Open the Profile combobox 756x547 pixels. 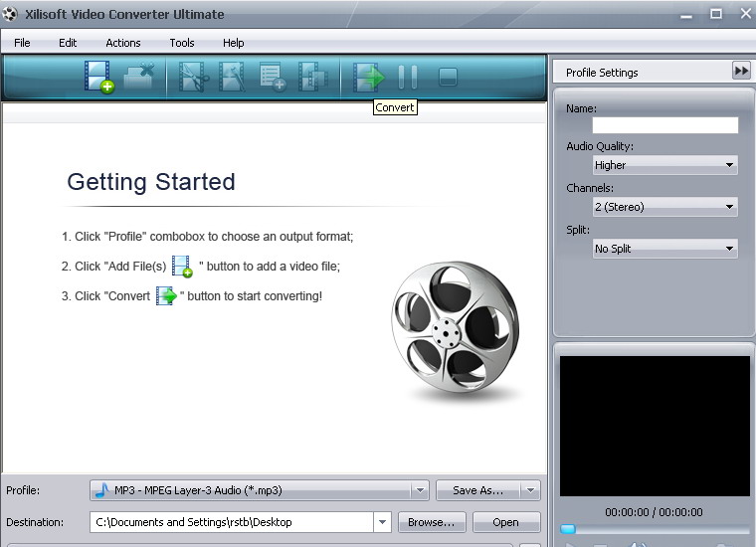coord(260,490)
